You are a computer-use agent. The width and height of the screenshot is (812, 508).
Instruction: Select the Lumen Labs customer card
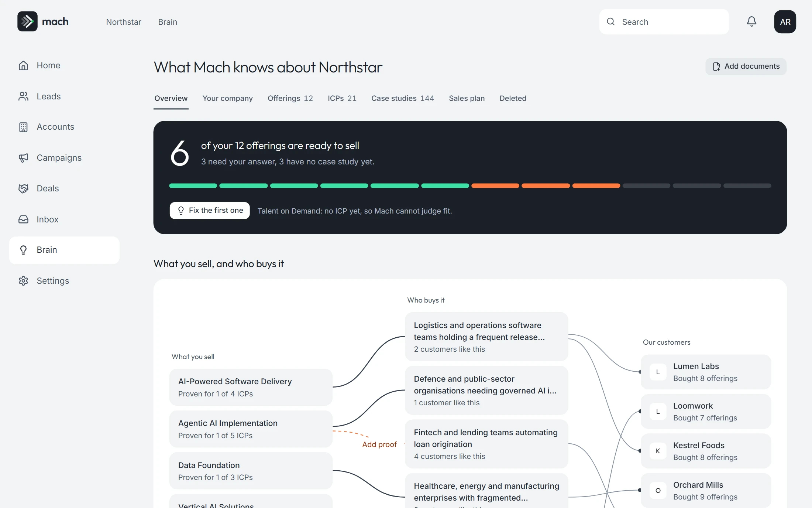coord(706,372)
